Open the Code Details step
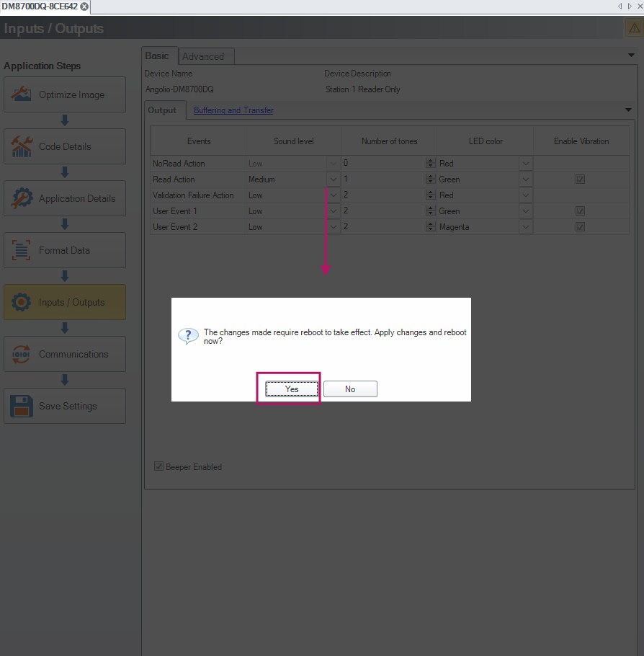Image resolution: width=644 pixels, height=656 pixels. (x=22, y=146)
